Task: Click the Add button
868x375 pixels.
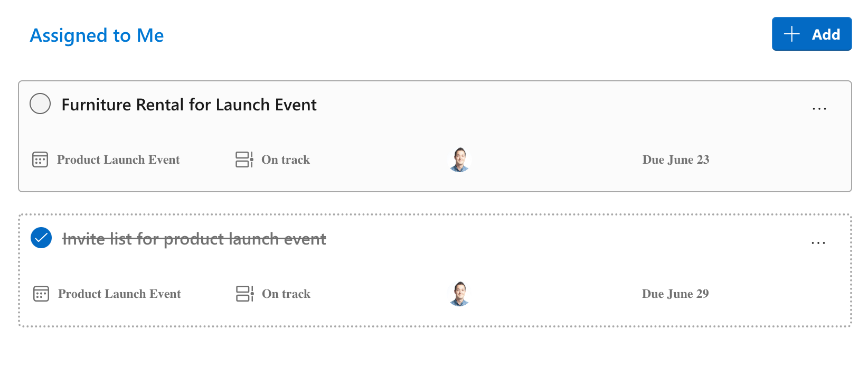Action: [812, 34]
